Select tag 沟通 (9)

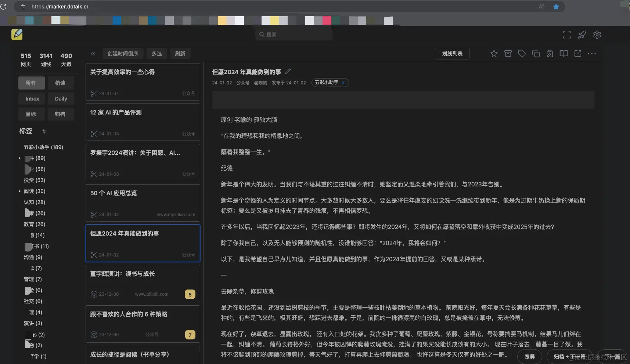tap(33, 257)
